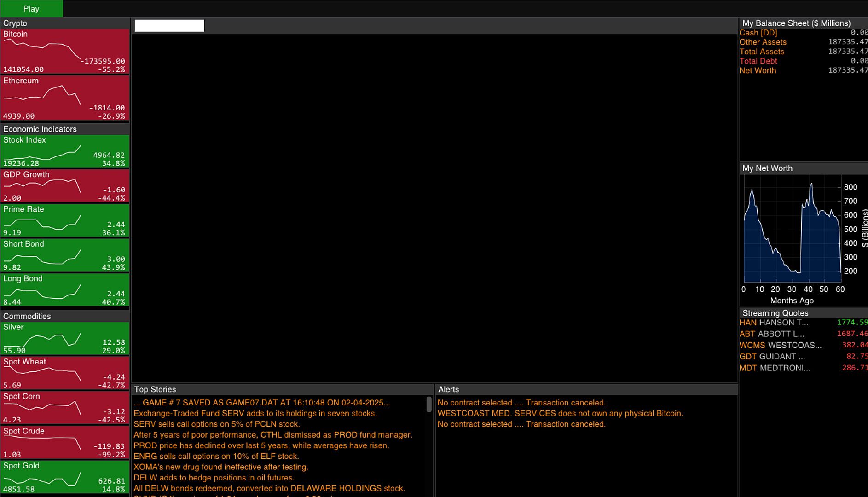Click the My Net Worth chart
Viewport: 868px width, 497px height.
793,229
